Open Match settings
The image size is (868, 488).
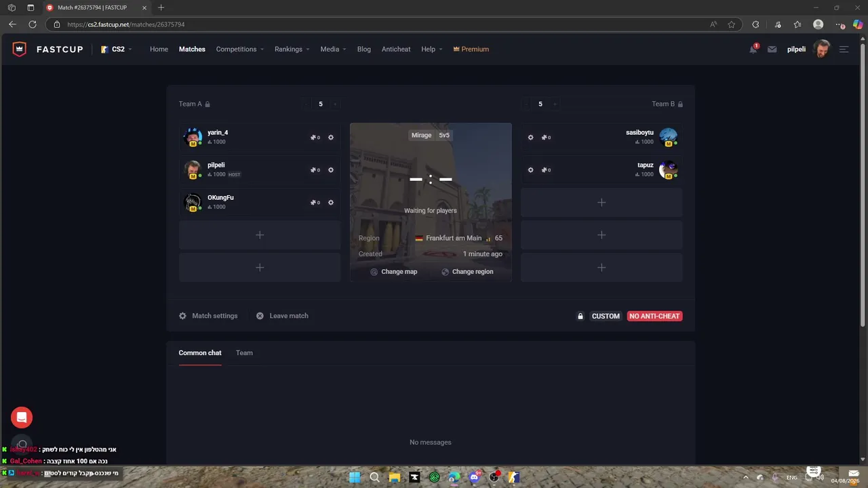pyautogui.click(x=208, y=316)
